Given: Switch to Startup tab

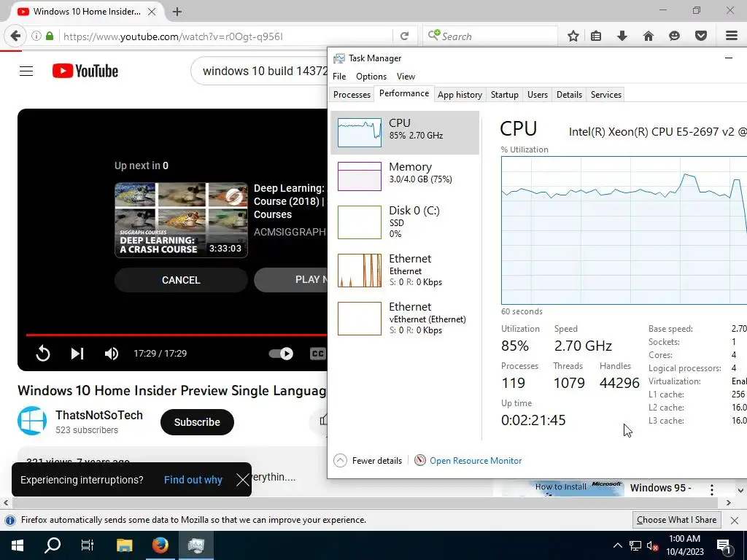Looking at the screenshot, I should tap(505, 95).
